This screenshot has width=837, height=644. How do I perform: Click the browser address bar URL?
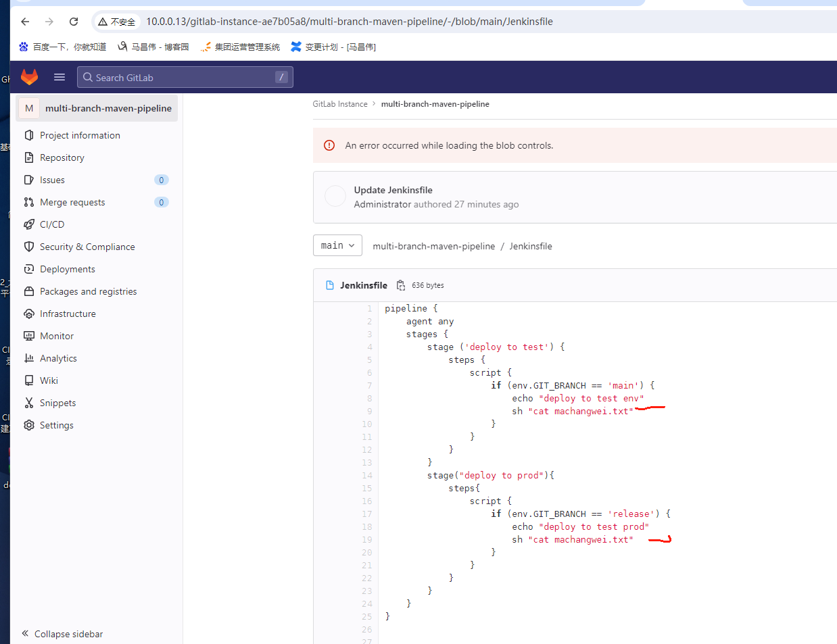click(350, 22)
